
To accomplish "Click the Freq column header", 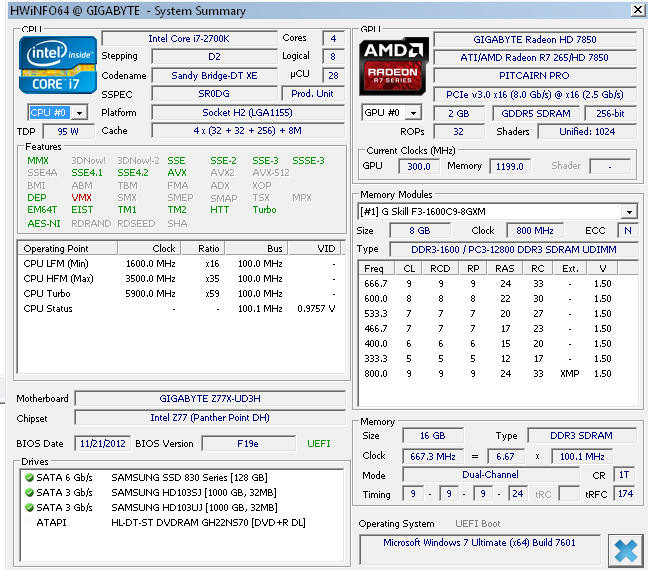I will click(x=376, y=269).
